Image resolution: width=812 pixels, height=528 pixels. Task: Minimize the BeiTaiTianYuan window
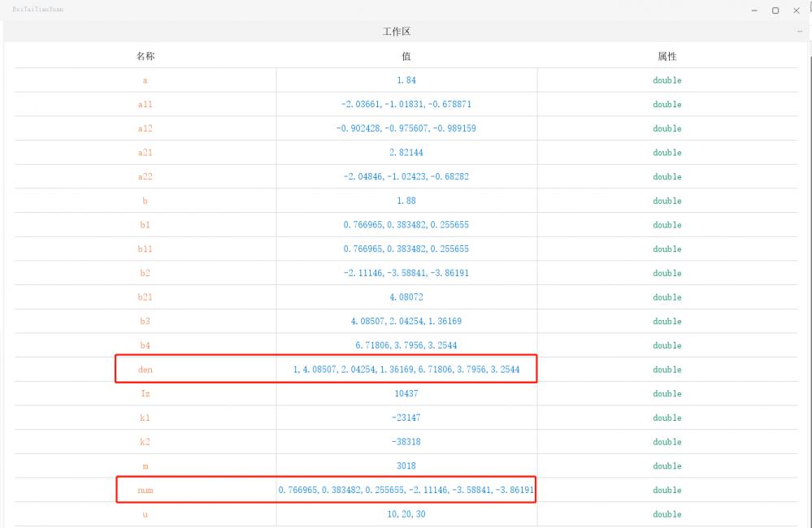pos(755,10)
